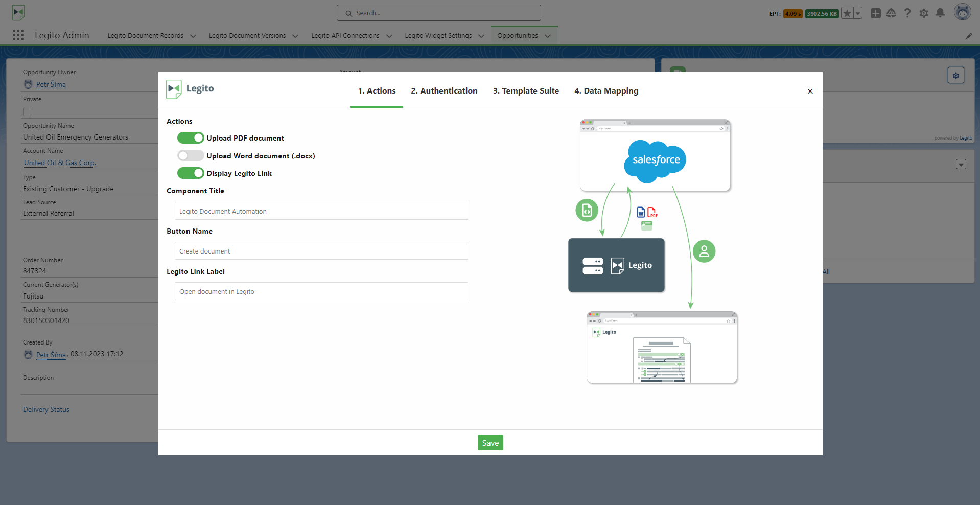Image resolution: width=980 pixels, height=505 pixels.
Task: Click the pencil edit navigation icon
Action: tap(969, 36)
